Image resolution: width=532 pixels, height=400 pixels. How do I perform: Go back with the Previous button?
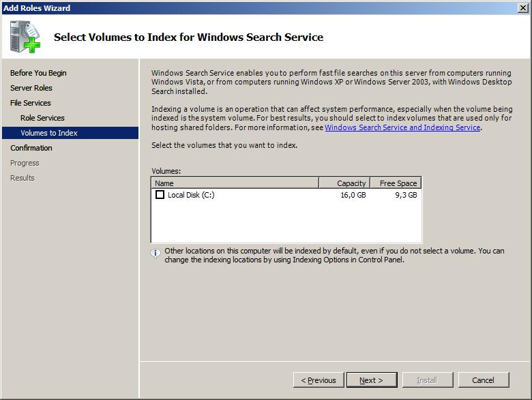click(x=319, y=380)
